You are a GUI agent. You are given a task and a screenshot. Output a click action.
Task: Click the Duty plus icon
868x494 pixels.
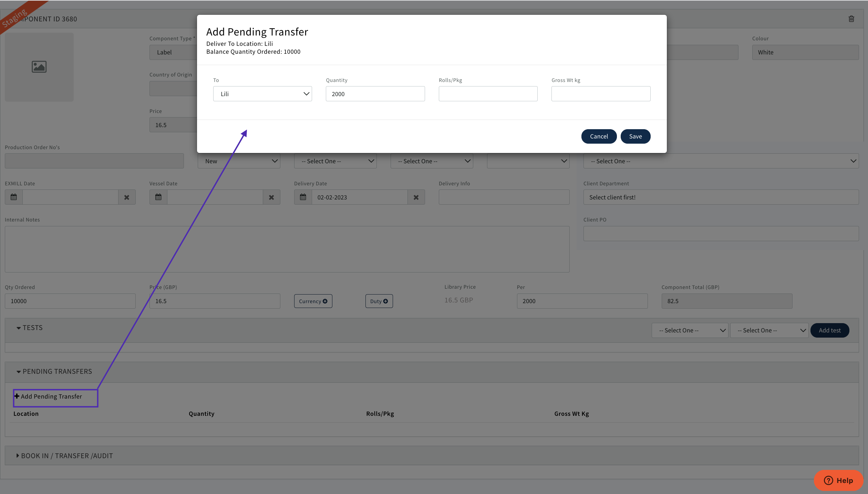coord(385,301)
